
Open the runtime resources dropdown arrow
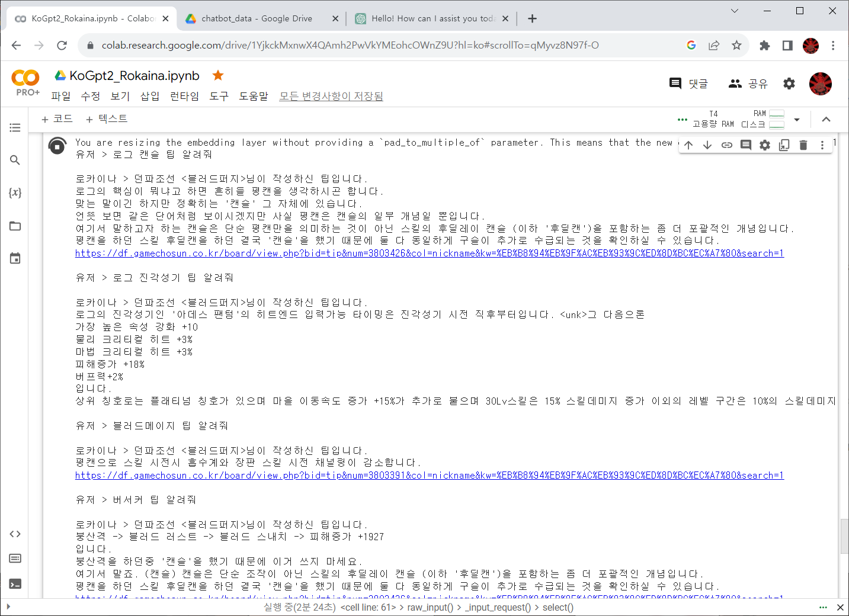[x=797, y=119]
